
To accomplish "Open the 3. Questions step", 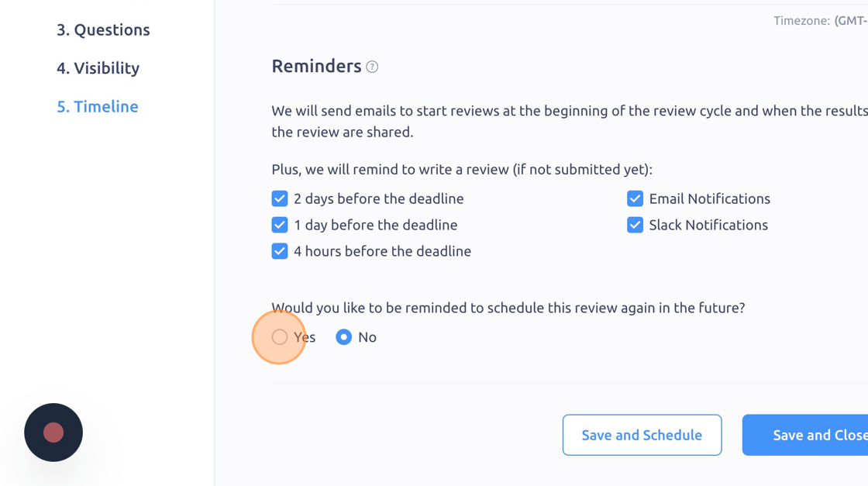I will 103,30.
